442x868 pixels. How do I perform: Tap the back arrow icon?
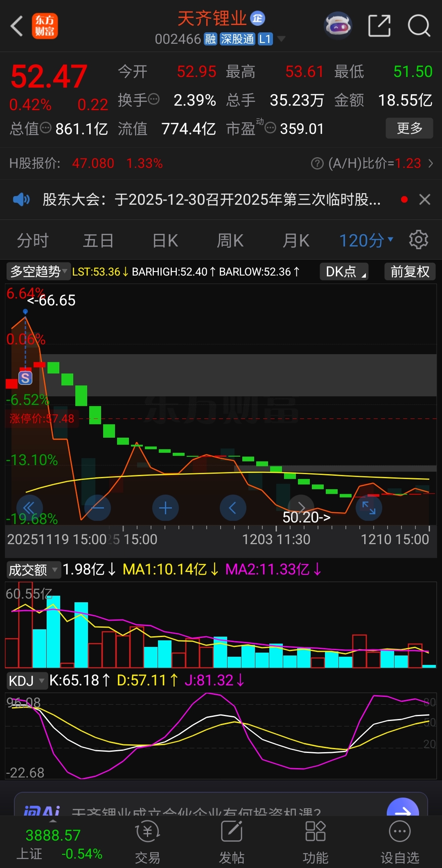coord(17,27)
